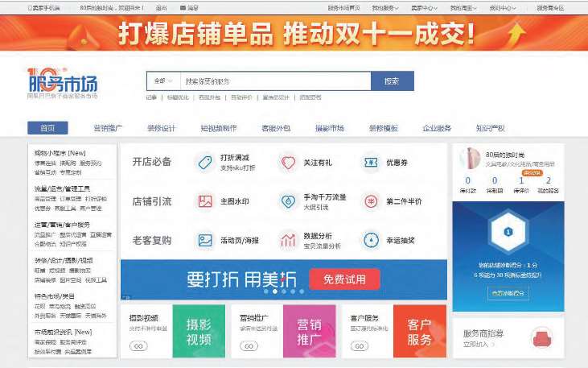Click the 活动页/海报 picture icon
588x368 pixels.
coord(205,240)
